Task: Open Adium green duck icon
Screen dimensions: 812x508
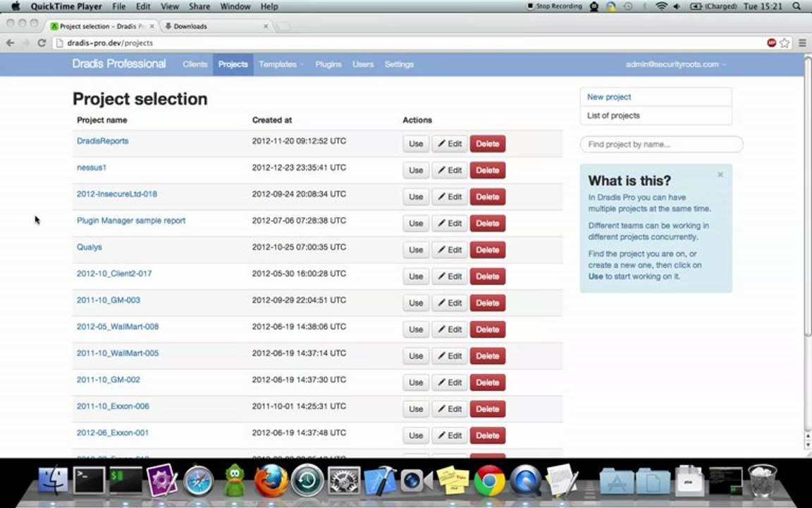Action: (235, 480)
